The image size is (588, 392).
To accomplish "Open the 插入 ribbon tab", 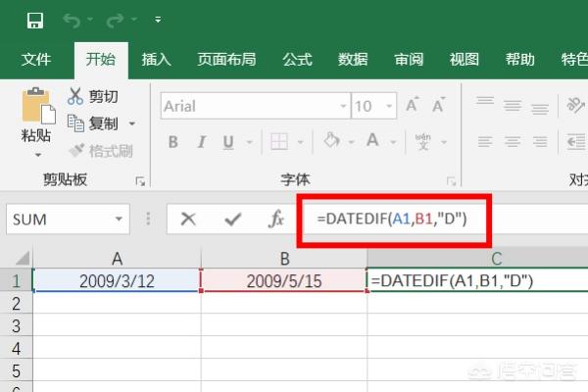I will click(x=157, y=59).
